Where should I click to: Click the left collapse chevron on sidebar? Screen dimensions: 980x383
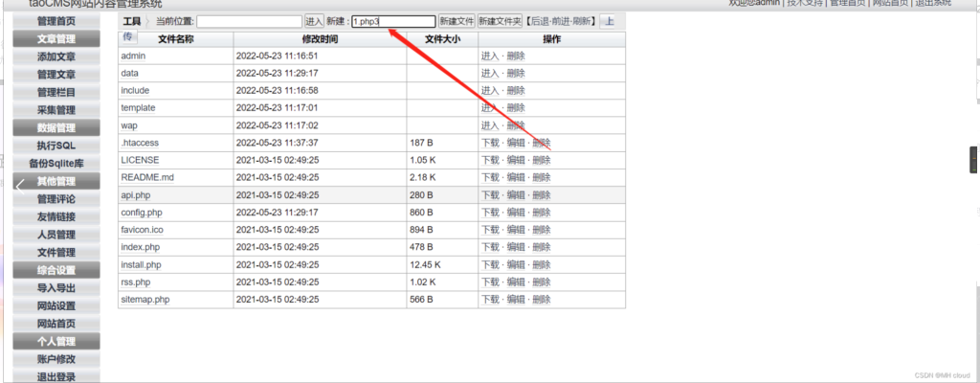[x=19, y=187]
